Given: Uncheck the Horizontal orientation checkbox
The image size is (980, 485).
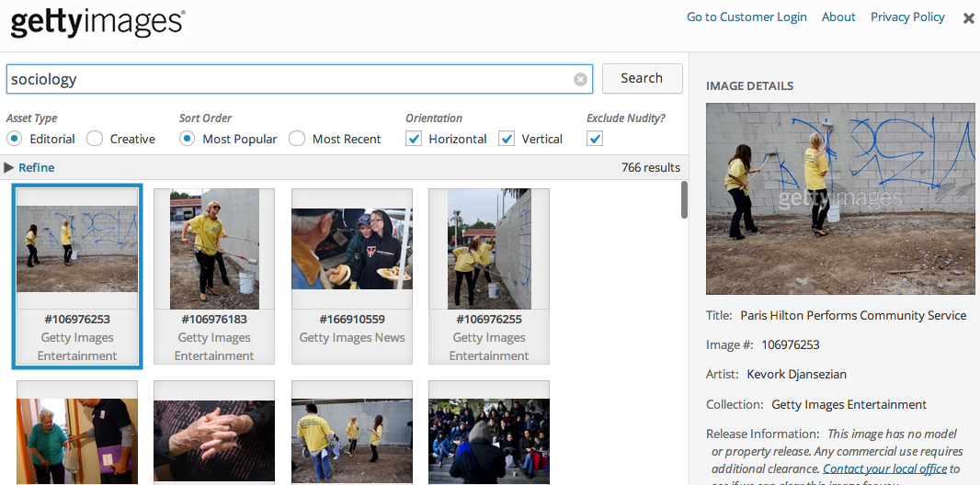Looking at the screenshot, I should pos(414,139).
